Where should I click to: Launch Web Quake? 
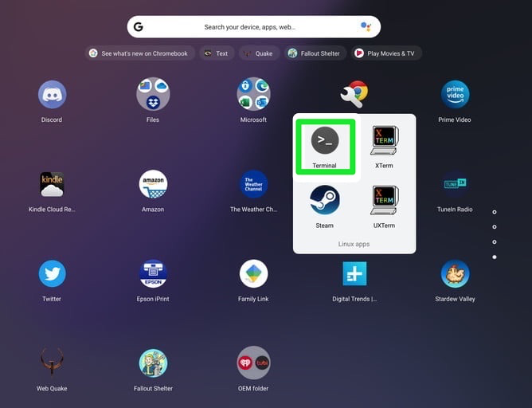[x=52, y=362]
